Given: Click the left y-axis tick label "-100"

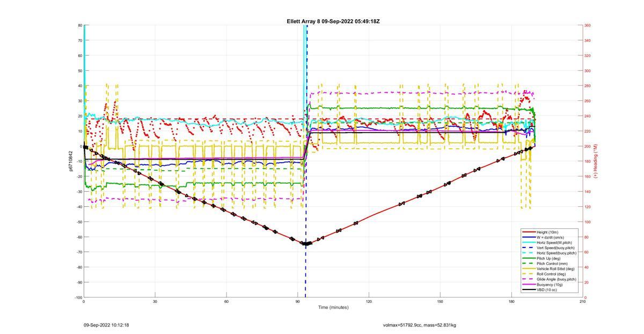Looking at the screenshot, I should pos(78,297).
